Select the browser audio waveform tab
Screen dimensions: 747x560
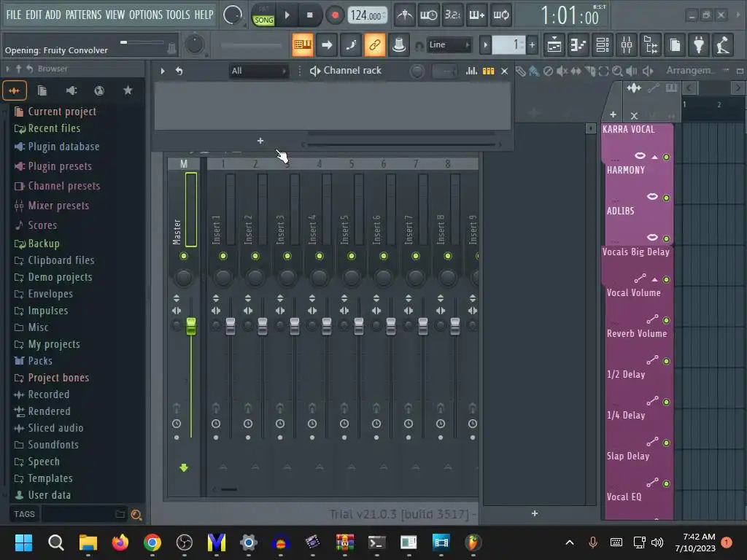coord(15,90)
